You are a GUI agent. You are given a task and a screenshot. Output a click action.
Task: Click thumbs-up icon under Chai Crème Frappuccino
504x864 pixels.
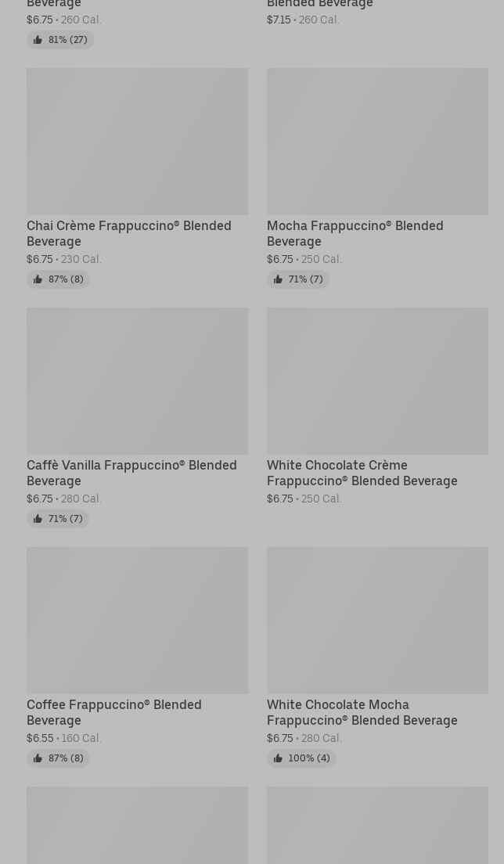click(x=38, y=279)
